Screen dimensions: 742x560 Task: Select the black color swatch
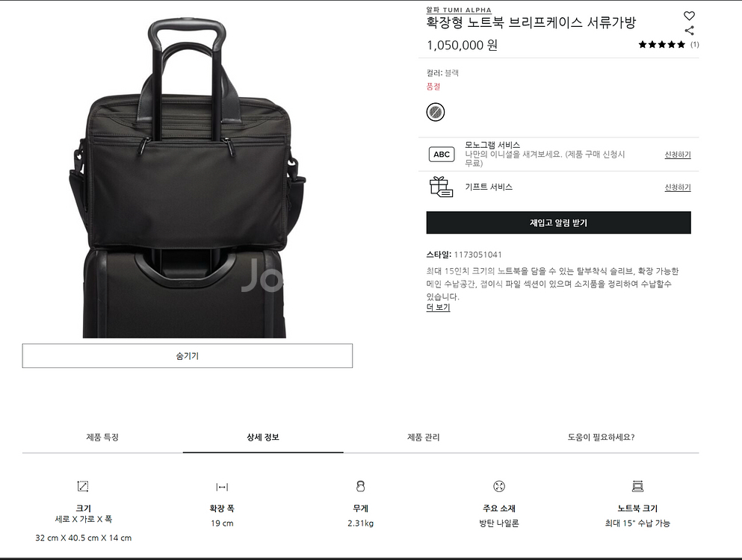(x=436, y=112)
